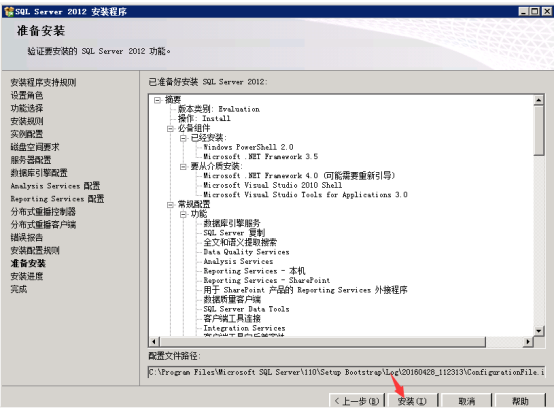Click the 安装(I) install button
The width and height of the screenshot is (554, 408).
[x=412, y=401]
